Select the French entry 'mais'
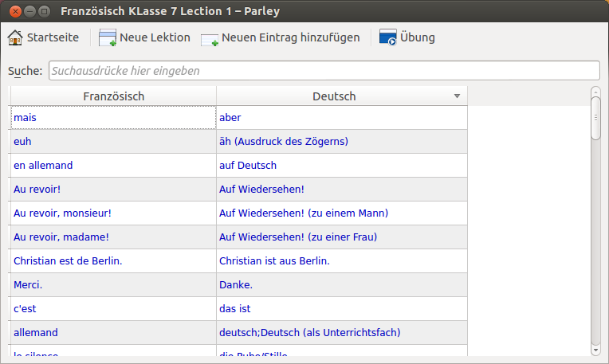The width and height of the screenshot is (609, 364). [x=113, y=118]
